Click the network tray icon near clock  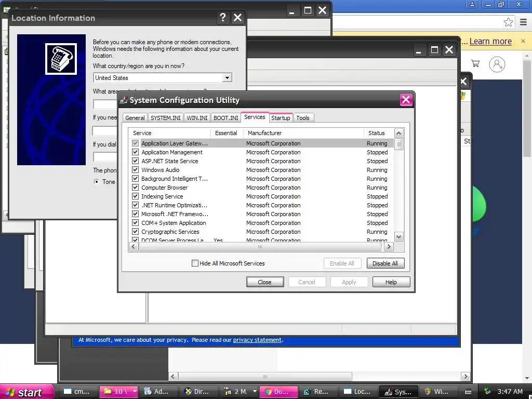pos(487,391)
